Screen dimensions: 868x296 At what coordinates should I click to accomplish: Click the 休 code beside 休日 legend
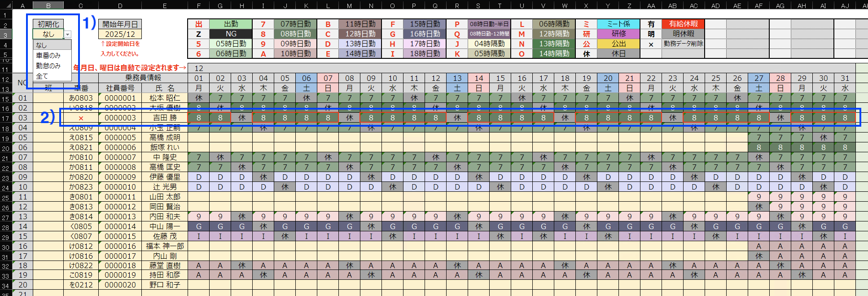(586, 54)
